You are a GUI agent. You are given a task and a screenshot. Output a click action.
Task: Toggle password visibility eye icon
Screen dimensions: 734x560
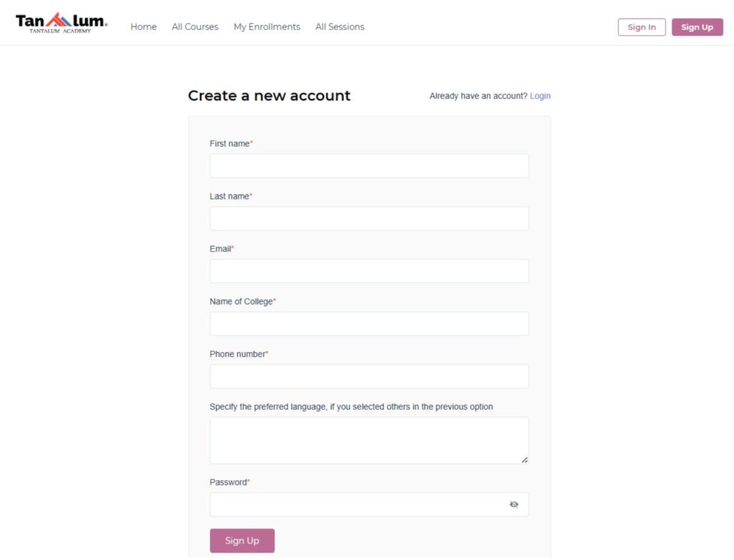click(x=514, y=505)
